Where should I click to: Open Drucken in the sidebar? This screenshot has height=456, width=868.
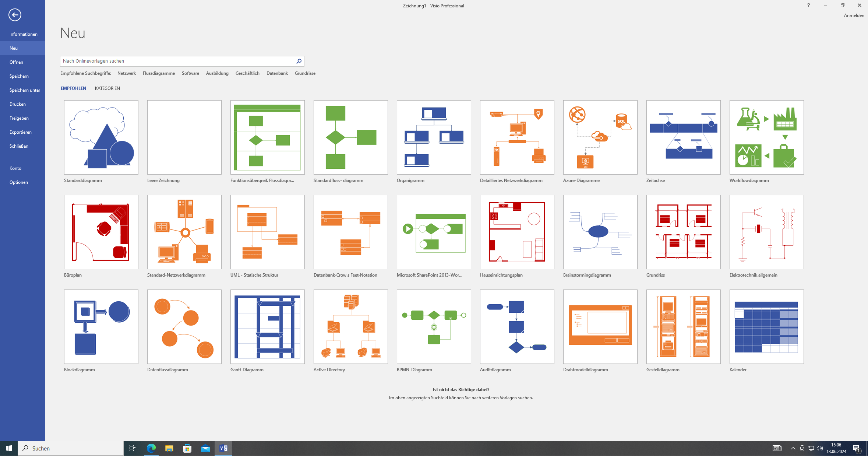pos(22,104)
